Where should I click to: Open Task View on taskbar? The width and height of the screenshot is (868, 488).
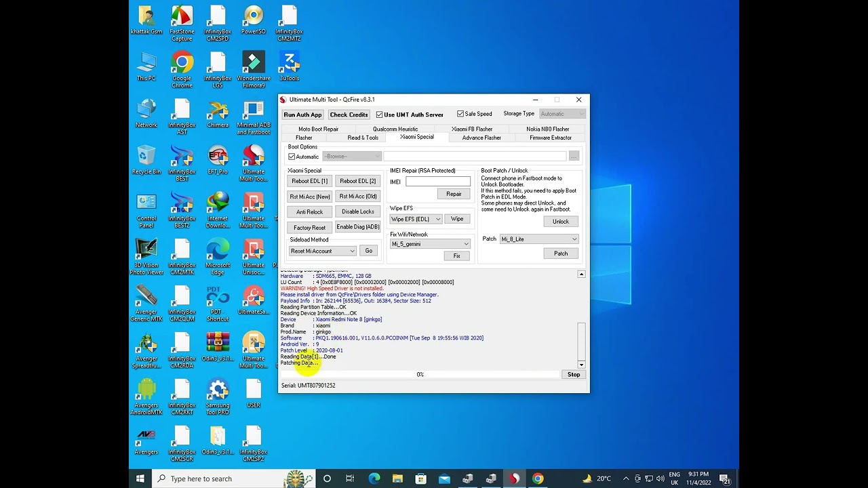point(350,479)
